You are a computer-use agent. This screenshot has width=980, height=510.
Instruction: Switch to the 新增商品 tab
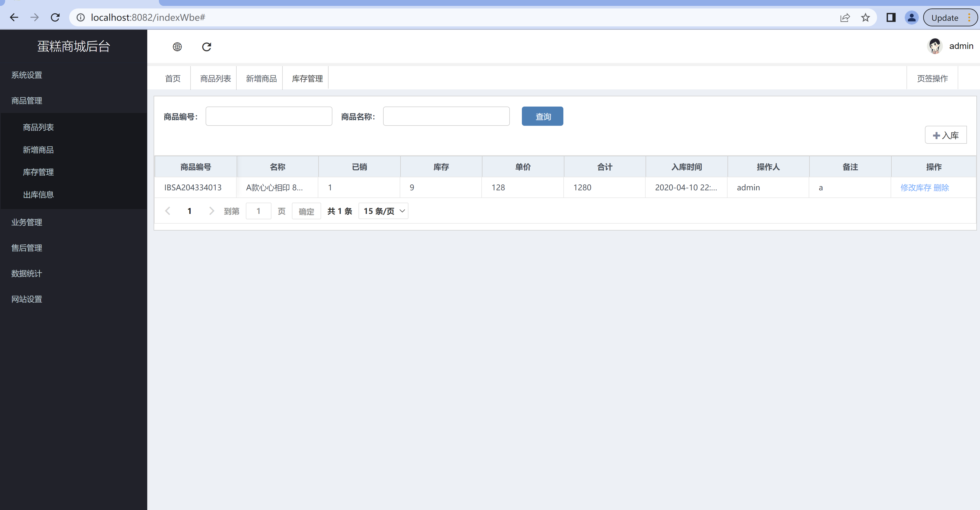coord(261,78)
